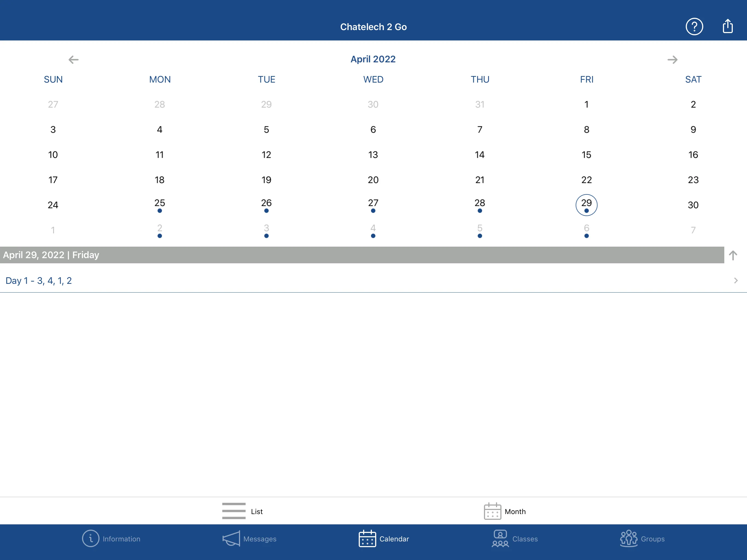Select April 1 in Friday column
This screenshot has height=560, width=747.
click(586, 104)
